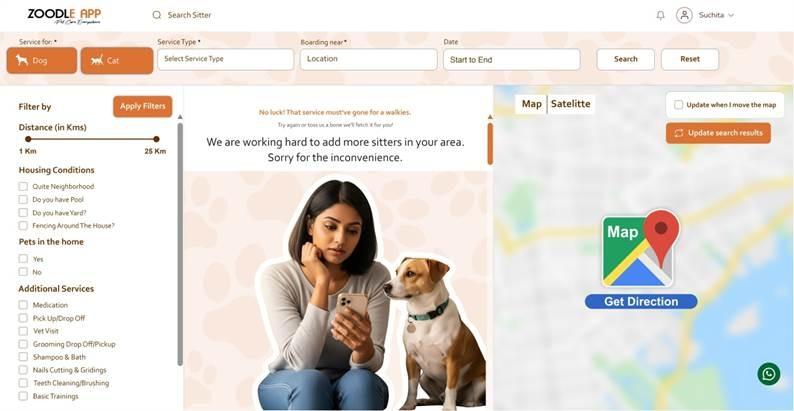This screenshot has width=794, height=411.
Task: Select the Cat service option
Action: (x=117, y=61)
